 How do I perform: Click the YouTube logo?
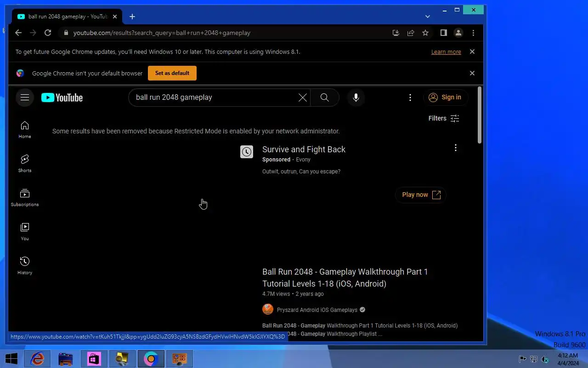tap(62, 98)
